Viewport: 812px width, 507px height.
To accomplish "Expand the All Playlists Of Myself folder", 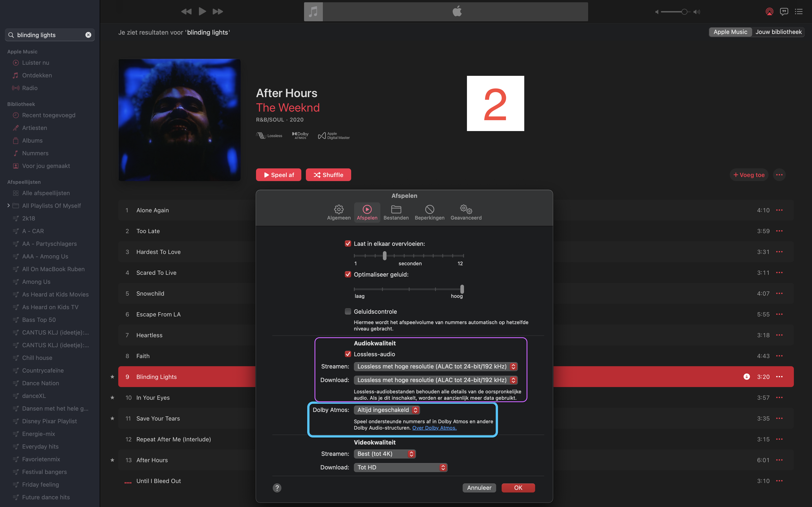I will (x=8, y=206).
